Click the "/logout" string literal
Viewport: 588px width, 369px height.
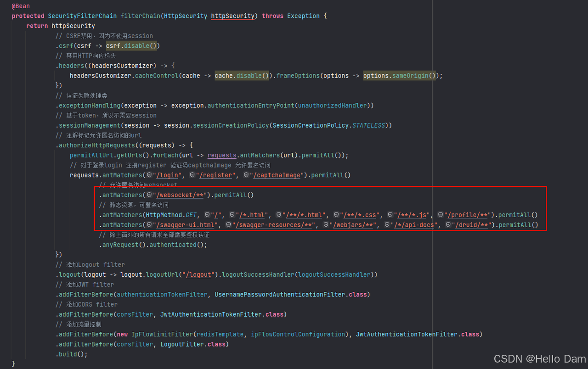[x=198, y=274]
